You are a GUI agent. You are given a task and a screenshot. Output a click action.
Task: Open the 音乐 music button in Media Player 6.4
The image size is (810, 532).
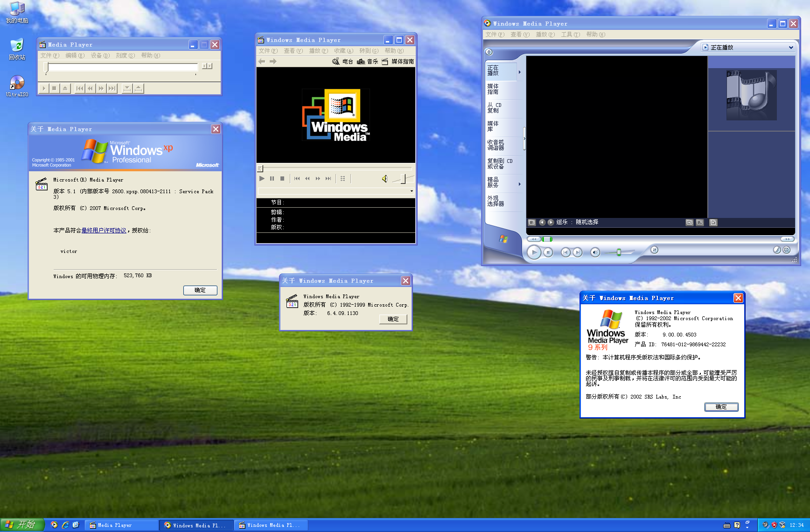(368, 62)
